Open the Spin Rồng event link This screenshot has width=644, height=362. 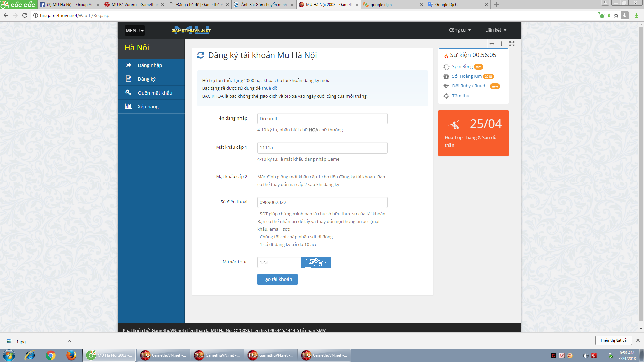point(462,67)
